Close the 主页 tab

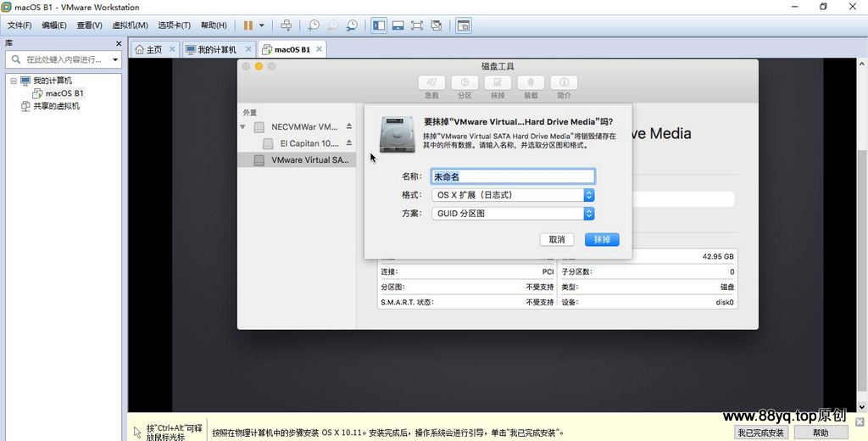[x=172, y=49]
